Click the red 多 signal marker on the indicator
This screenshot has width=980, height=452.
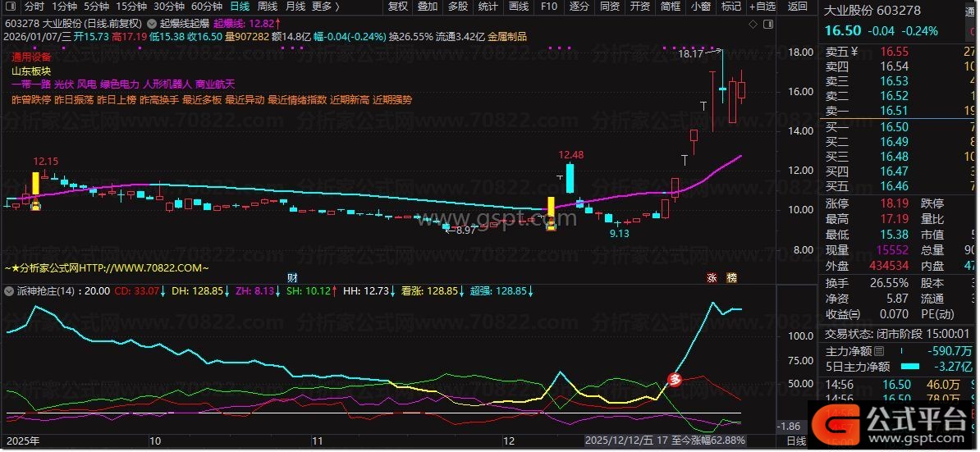point(675,379)
